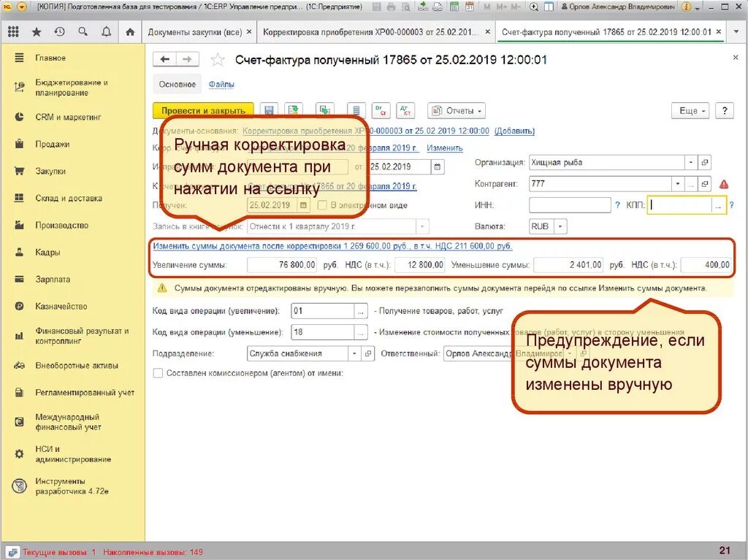The width and height of the screenshot is (748, 560).
Task: Click Увеличение суммы field 76 800,00
Action: [282, 265]
